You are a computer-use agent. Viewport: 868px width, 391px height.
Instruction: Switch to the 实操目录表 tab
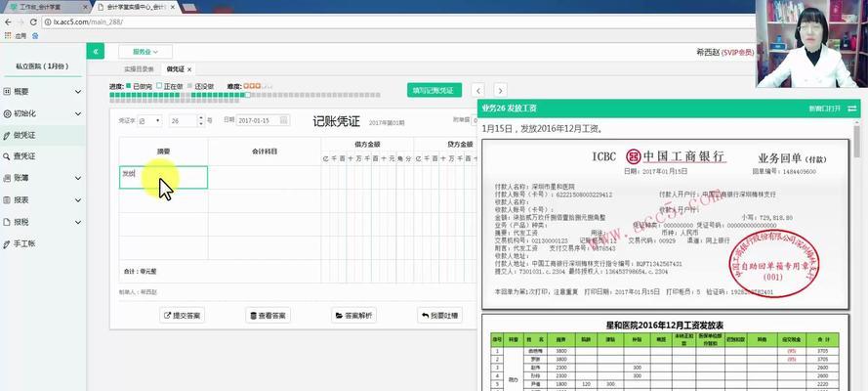(139, 69)
